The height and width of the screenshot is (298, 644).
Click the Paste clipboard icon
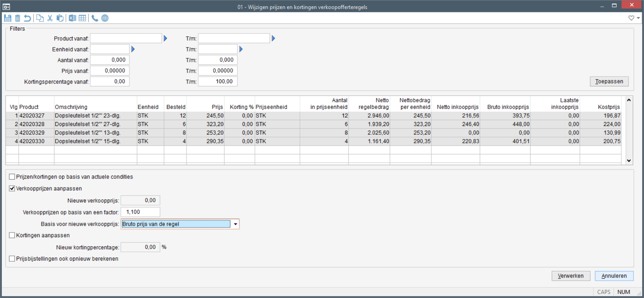point(60,18)
